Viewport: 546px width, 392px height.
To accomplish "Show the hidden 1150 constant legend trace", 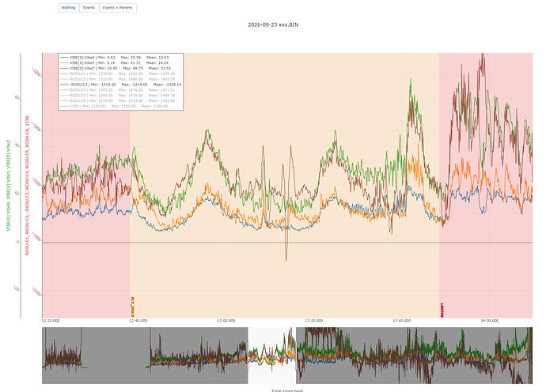I will (114, 106).
